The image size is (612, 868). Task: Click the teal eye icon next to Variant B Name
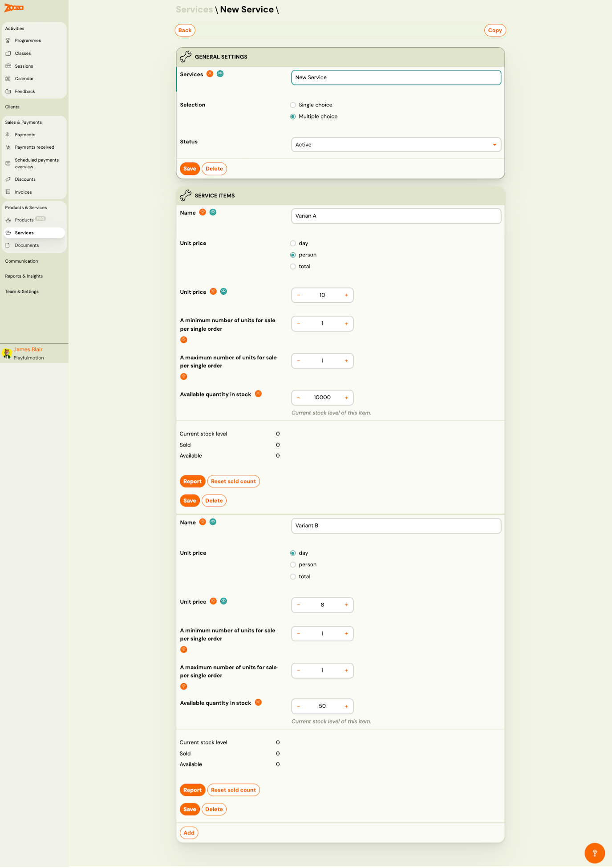point(213,522)
